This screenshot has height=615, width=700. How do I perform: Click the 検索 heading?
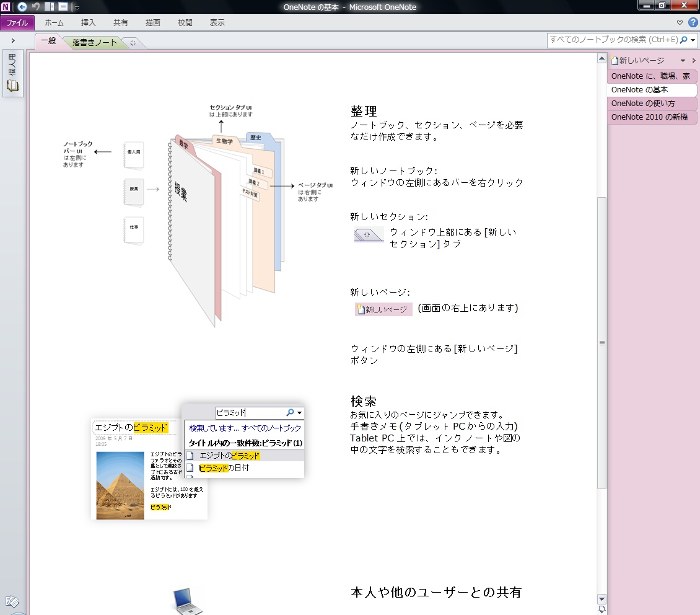coord(364,401)
